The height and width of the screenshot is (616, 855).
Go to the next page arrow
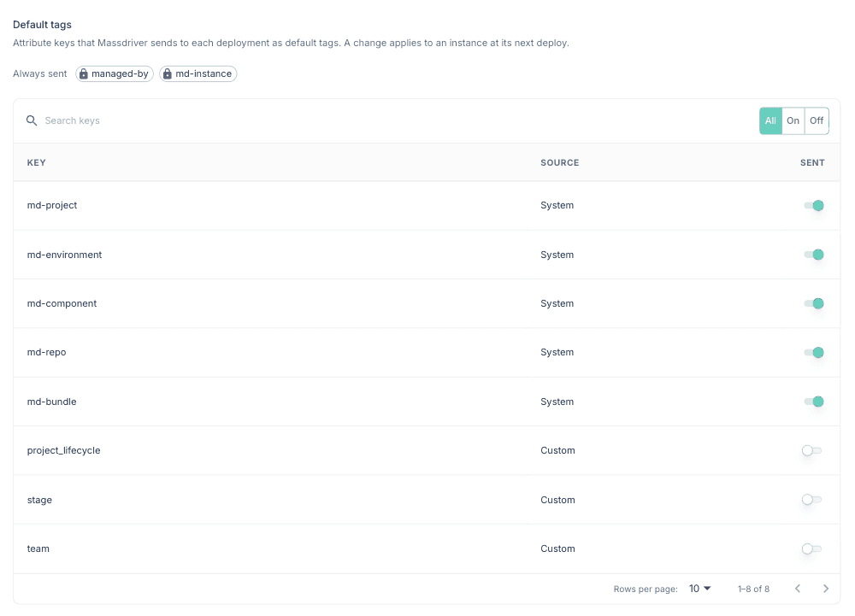click(x=826, y=588)
